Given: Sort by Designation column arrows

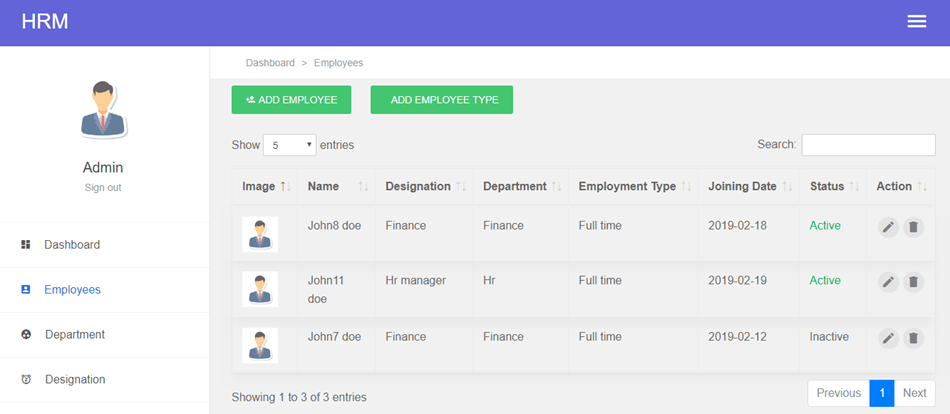Looking at the screenshot, I should 461,187.
